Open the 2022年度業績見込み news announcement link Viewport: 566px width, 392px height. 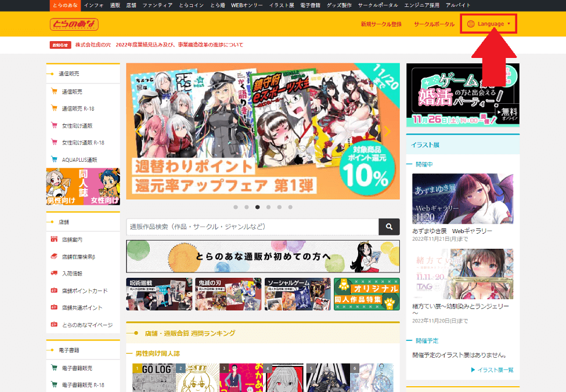click(x=159, y=45)
